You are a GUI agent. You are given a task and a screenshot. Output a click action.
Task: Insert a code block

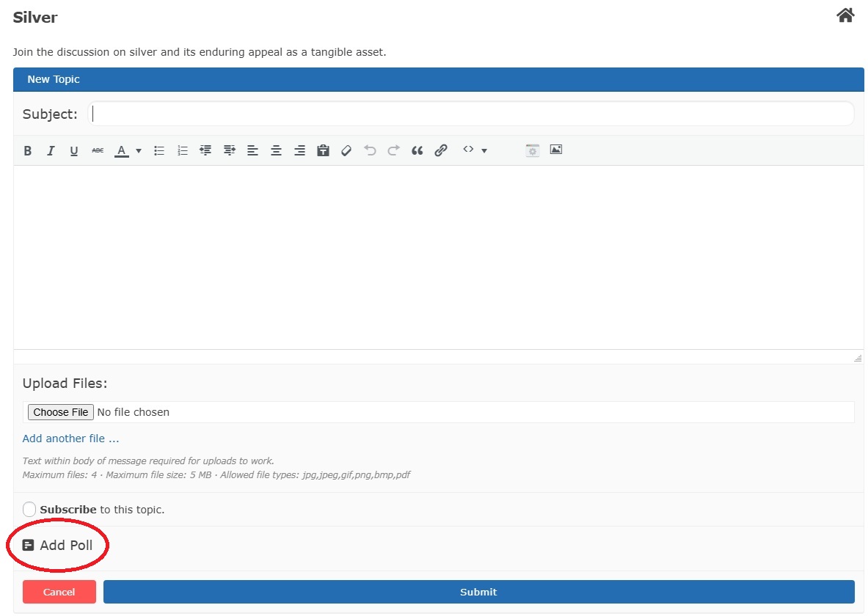[468, 149]
